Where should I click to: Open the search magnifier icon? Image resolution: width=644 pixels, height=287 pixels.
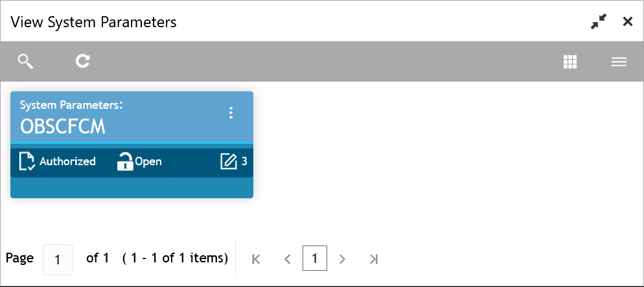pos(25,62)
